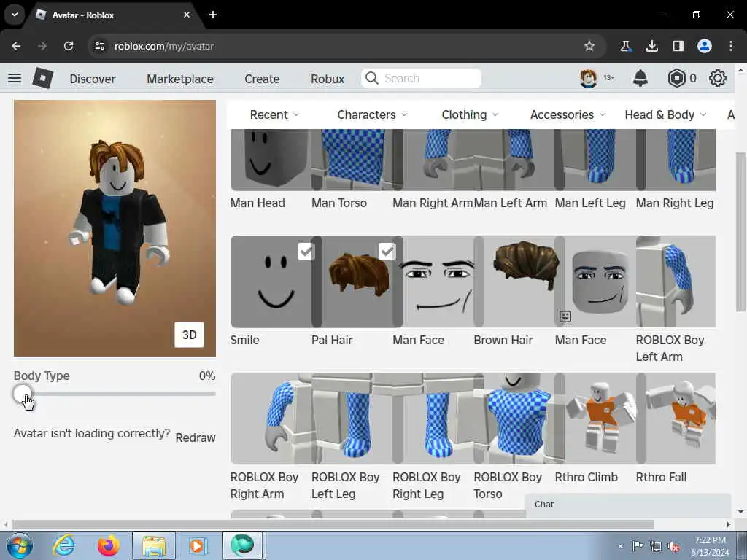Select the Brown Hair thumbnail
This screenshot has height=560, width=747.
click(x=520, y=281)
